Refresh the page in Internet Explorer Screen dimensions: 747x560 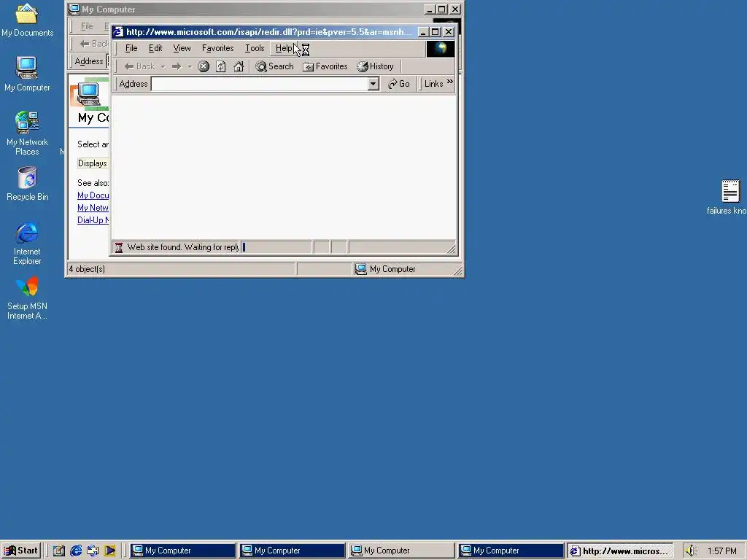220,66
